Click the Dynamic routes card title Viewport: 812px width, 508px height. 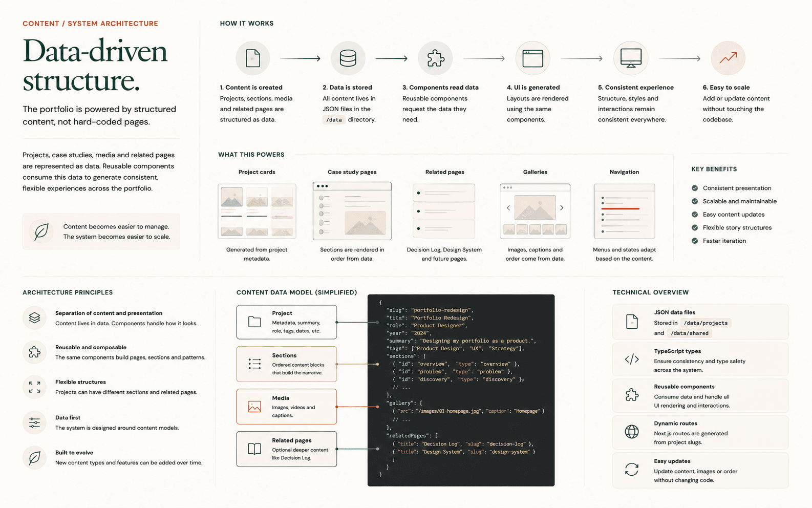coord(675,424)
